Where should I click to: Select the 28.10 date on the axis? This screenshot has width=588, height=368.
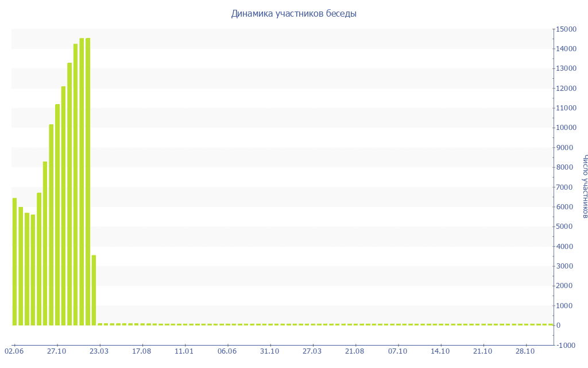click(x=525, y=351)
